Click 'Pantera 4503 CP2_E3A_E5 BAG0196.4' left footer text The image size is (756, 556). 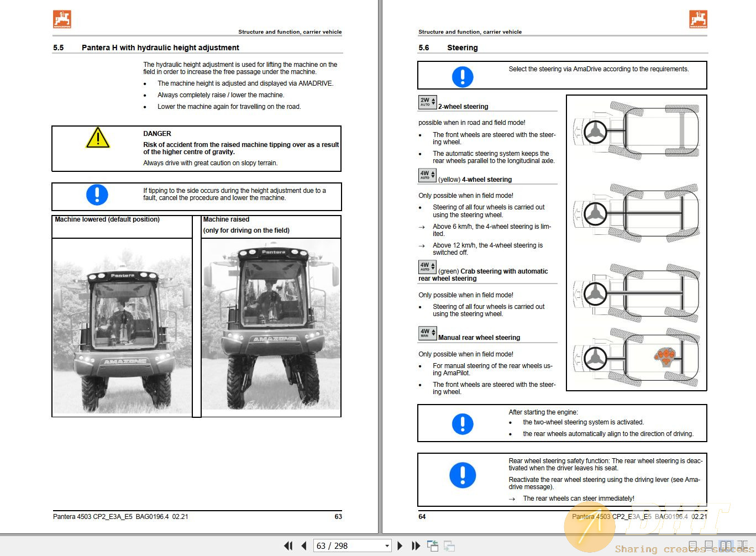click(111, 517)
